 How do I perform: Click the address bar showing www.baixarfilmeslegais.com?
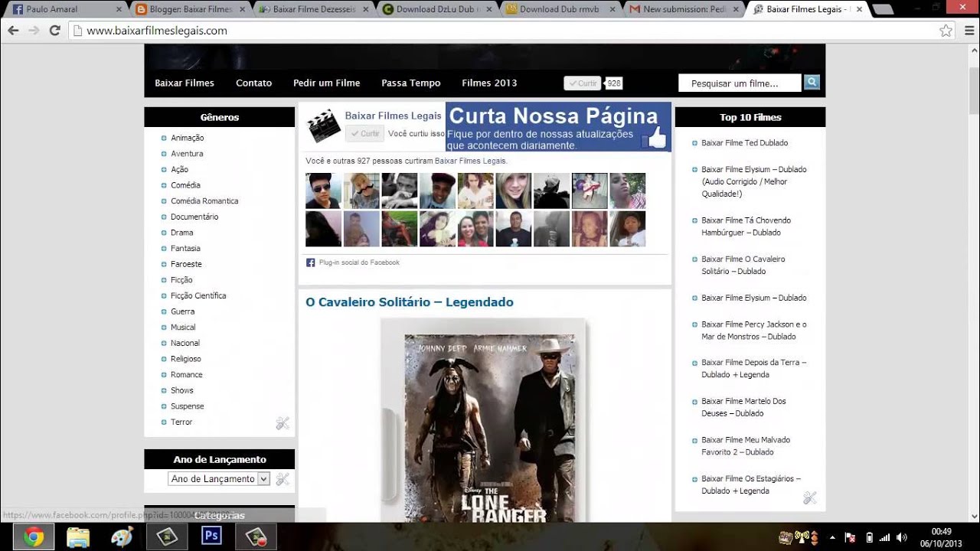click(x=505, y=31)
